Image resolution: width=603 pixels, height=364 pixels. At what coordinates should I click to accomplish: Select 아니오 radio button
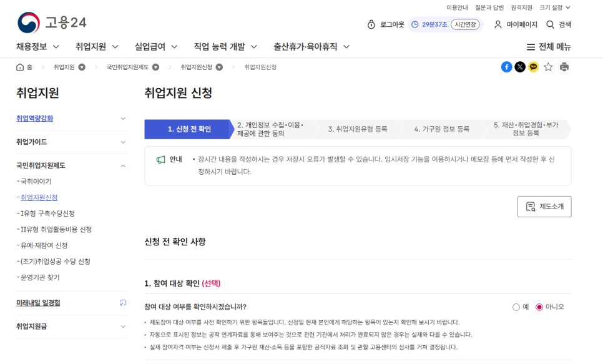(539, 307)
